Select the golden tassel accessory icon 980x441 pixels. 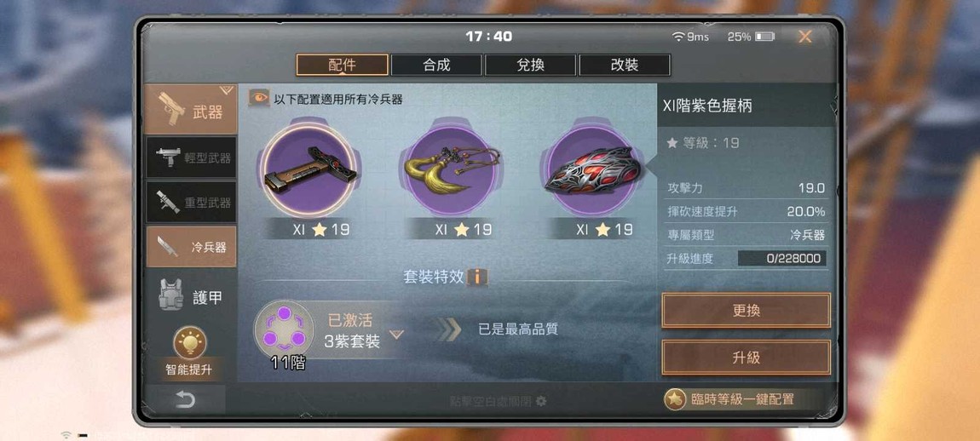452,169
